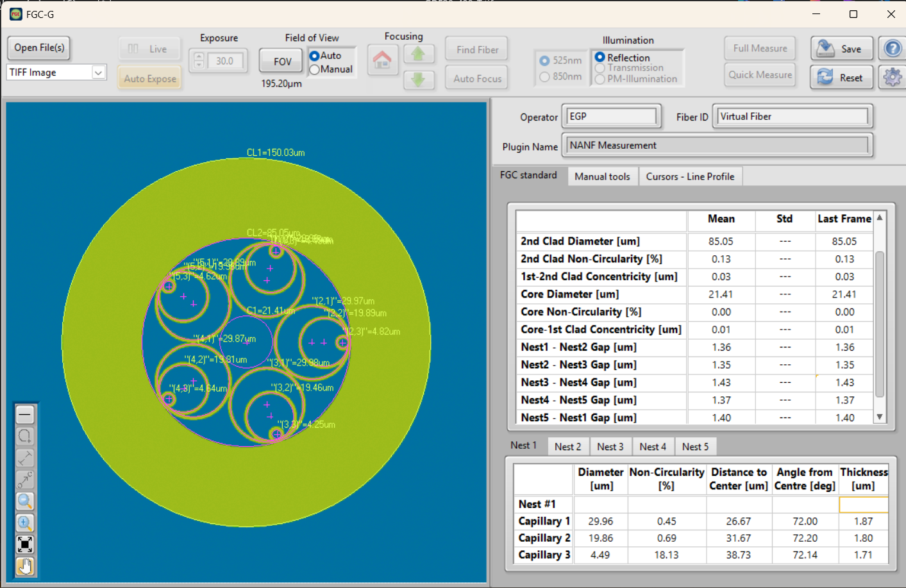Screen dimensions: 906x588
Task: Click the zoom out magnifier tool
Action: 25,501
